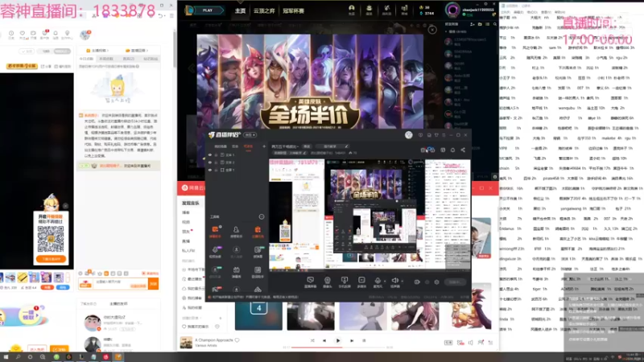Click the Windows Start button
This screenshot has height=362, width=644.
click(x=6, y=357)
